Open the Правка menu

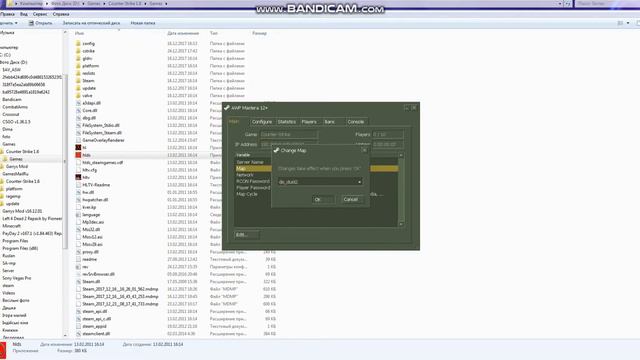click(x=7, y=14)
